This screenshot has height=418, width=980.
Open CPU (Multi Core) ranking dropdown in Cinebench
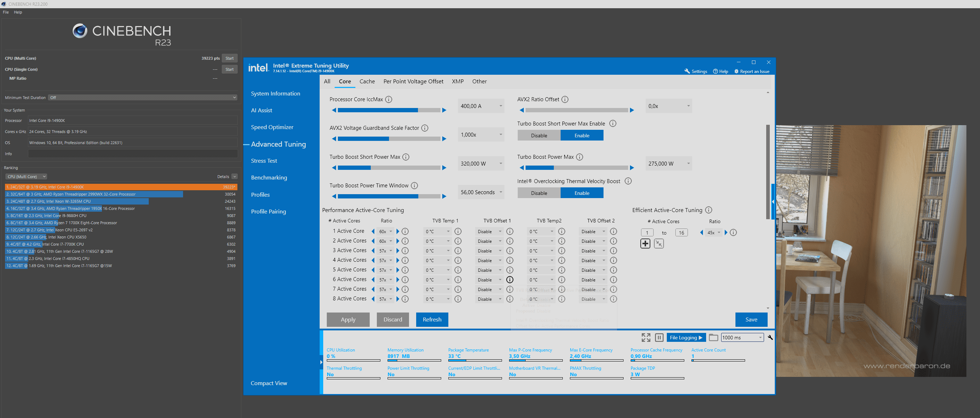tap(26, 177)
